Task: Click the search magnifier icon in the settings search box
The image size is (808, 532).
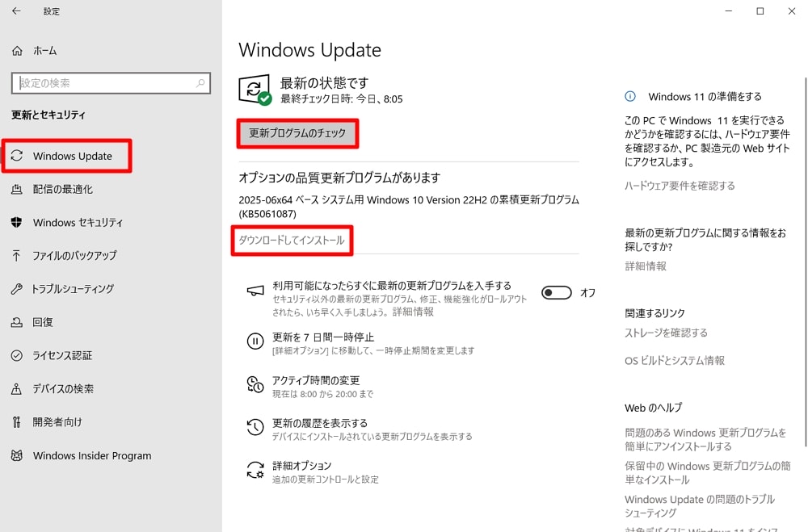Action: tap(200, 83)
